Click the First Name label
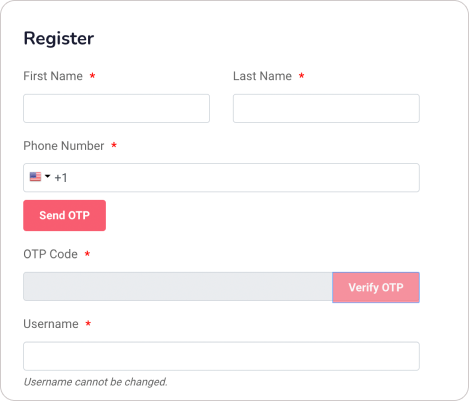 [x=53, y=76]
